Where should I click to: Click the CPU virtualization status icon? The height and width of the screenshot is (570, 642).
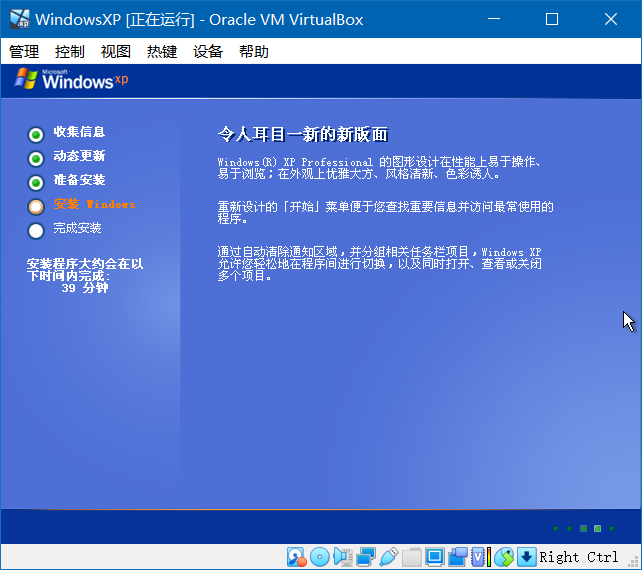click(x=478, y=557)
